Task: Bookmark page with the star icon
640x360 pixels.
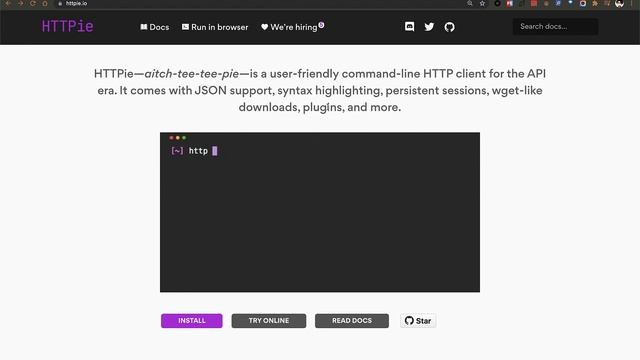Action: pyautogui.click(x=482, y=3)
